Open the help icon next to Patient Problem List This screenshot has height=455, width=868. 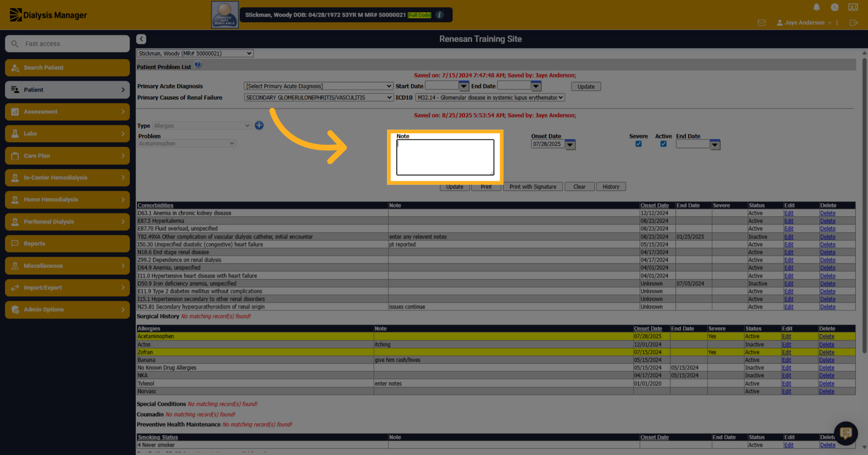pos(198,65)
